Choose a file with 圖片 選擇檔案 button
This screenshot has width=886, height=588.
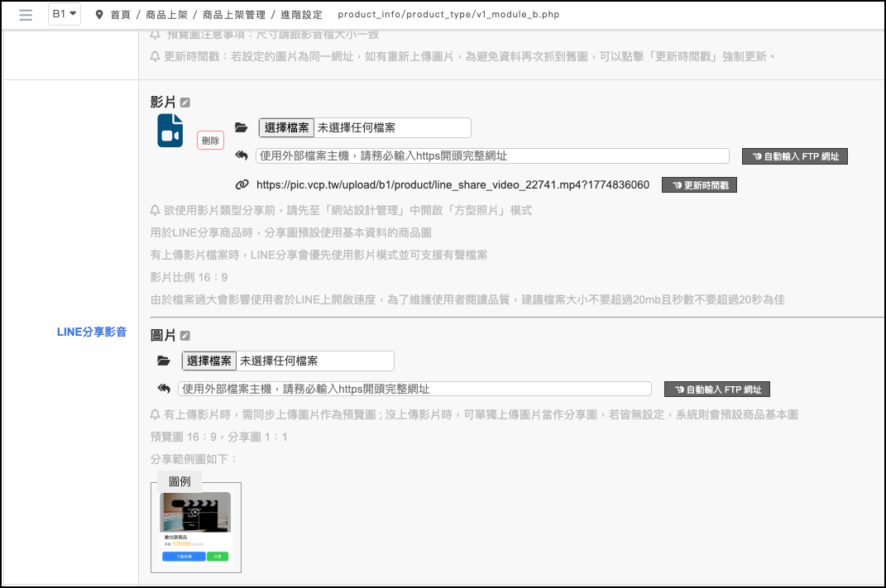[209, 361]
